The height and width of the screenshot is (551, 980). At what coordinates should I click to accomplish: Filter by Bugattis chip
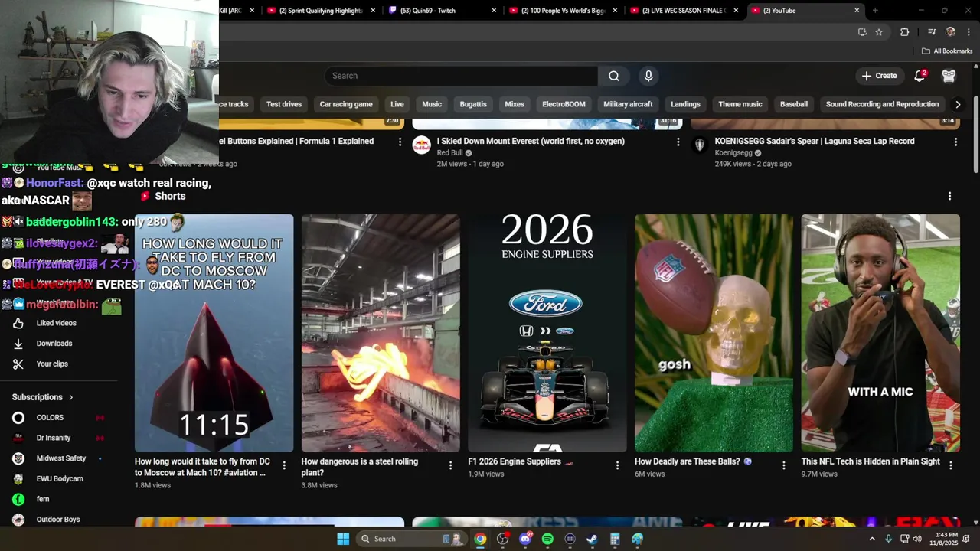[x=473, y=104]
